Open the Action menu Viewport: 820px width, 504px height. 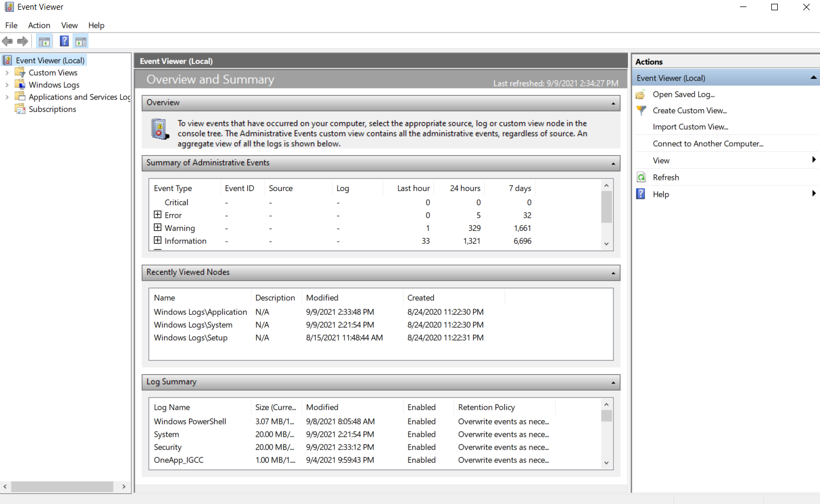coord(39,25)
